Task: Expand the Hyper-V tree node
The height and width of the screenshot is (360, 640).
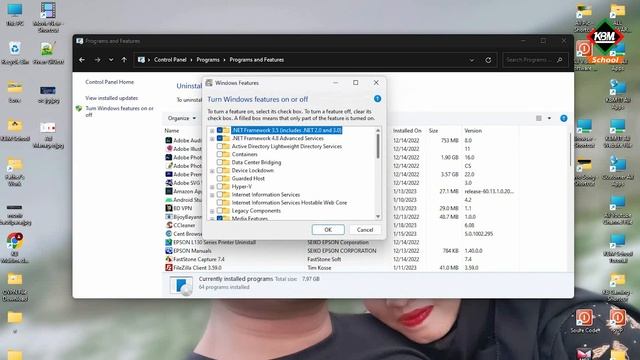Action: [x=212, y=187]
